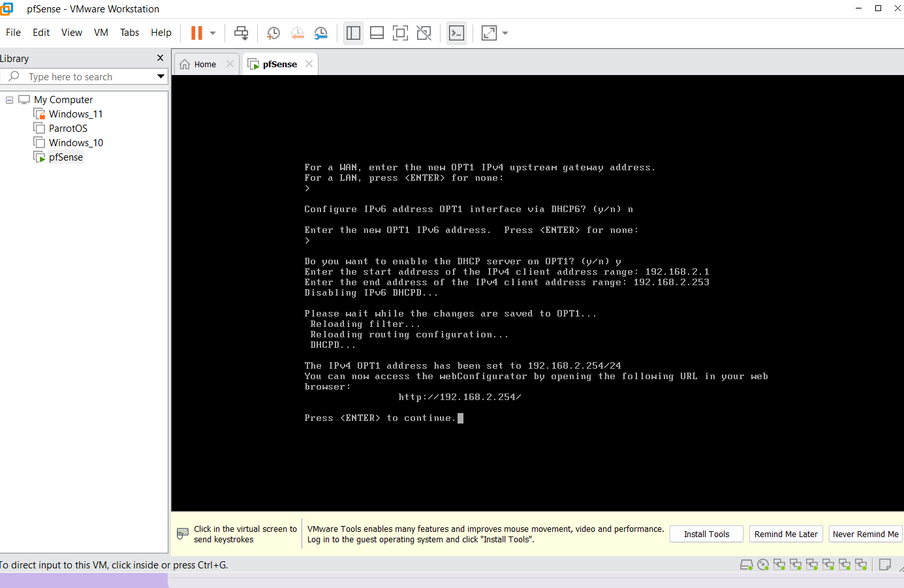Open the Help menu
This screenshot has width=904, height=588.
click(x=161, y=33)
